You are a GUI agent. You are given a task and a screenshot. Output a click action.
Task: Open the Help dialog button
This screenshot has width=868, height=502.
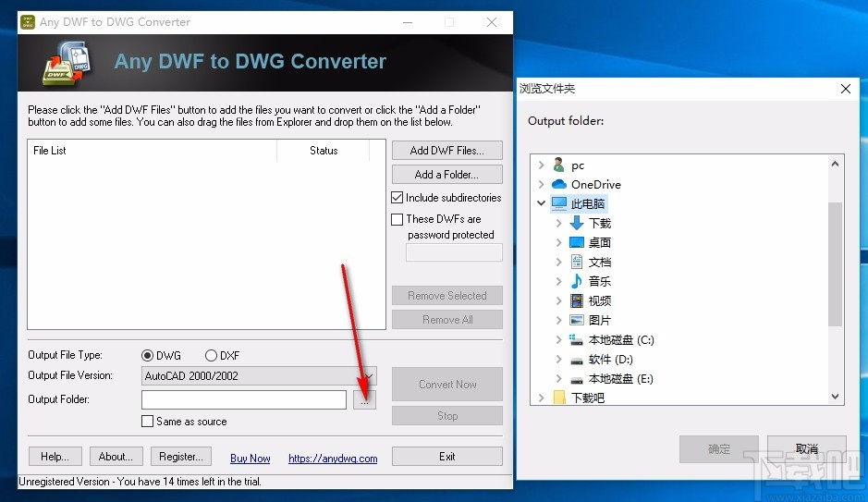point(55,457)
